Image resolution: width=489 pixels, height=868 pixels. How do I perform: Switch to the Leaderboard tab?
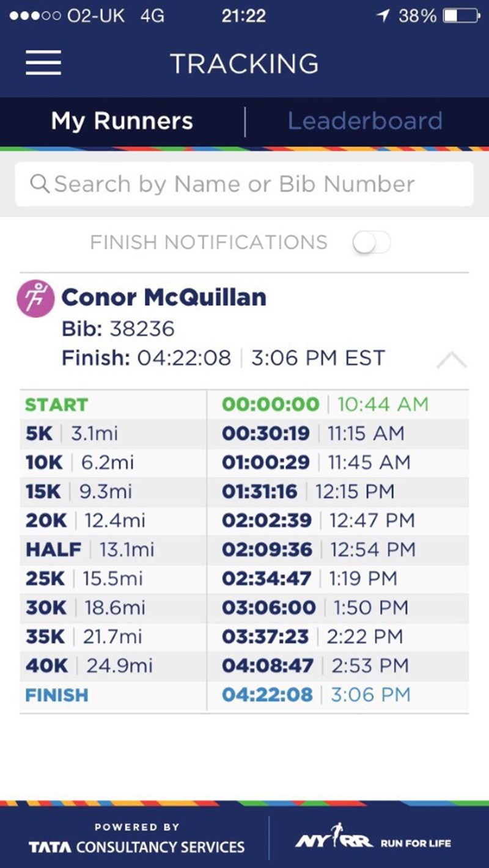coord(365,121)
